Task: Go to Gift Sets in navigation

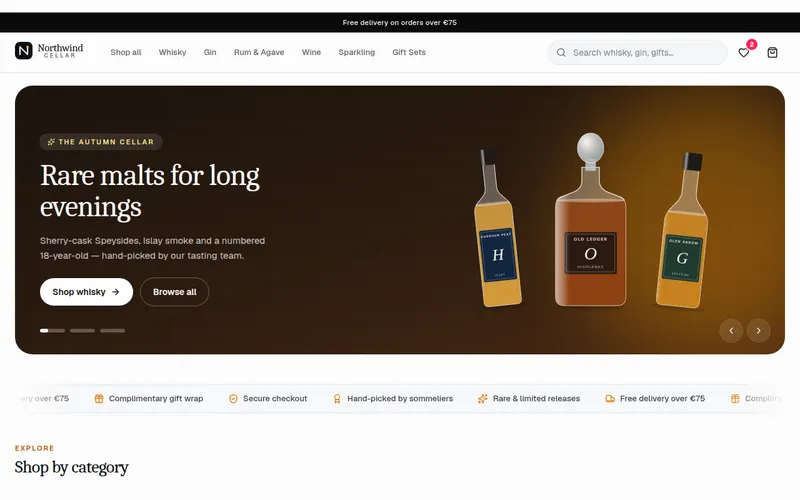Action: tap(409, 52)
